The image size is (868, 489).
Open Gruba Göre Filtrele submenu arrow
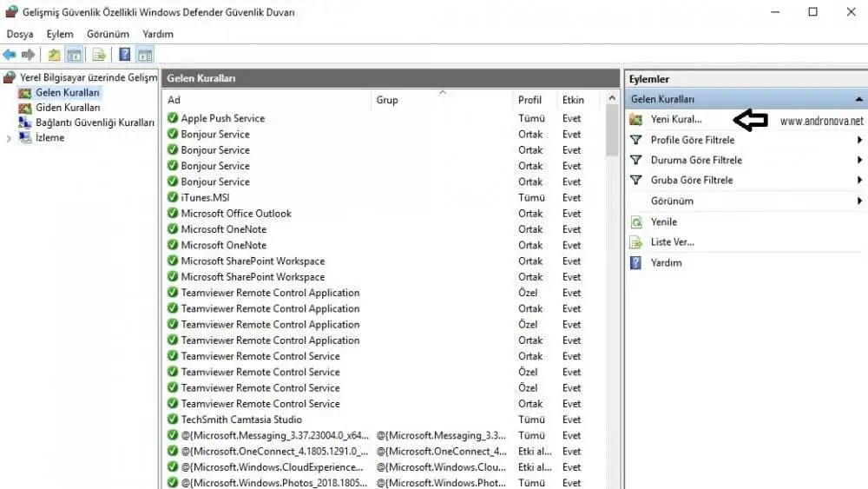coord(859,180)
